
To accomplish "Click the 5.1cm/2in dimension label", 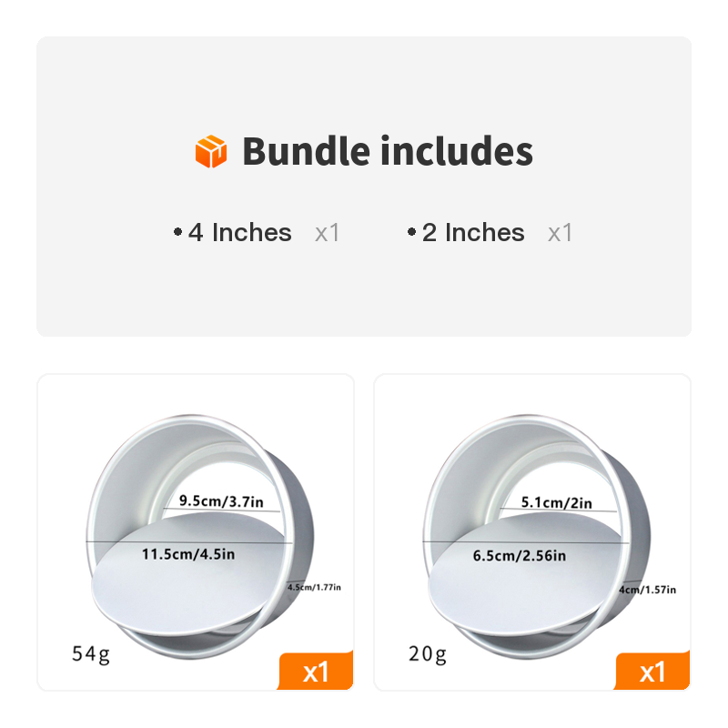I will [556, 502].
